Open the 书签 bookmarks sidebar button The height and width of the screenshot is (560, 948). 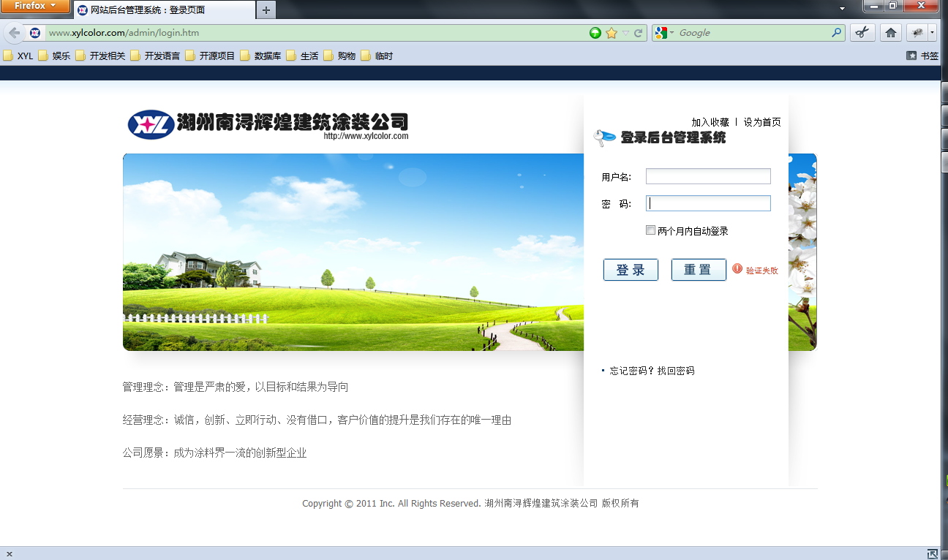pos(922,56)
